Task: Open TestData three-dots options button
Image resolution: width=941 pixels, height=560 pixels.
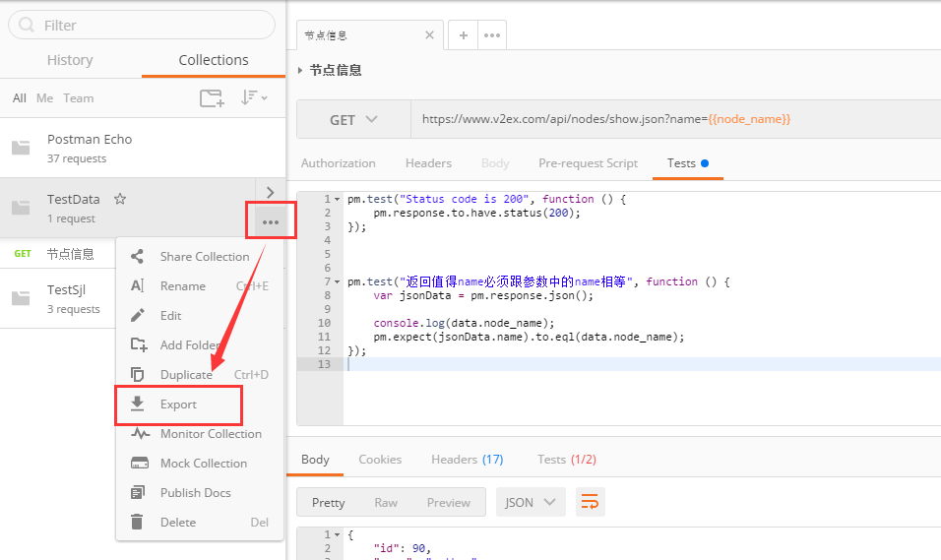Action: click(271, 222)
